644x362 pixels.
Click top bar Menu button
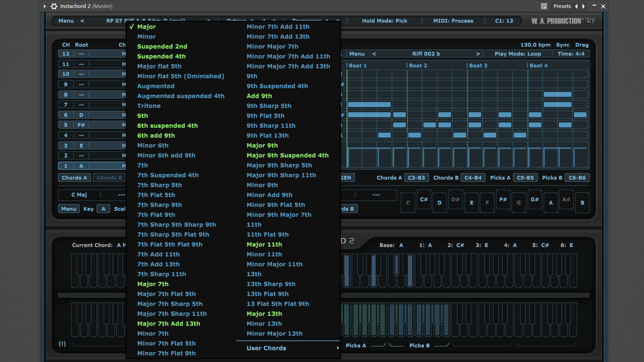tap(66, 21)
